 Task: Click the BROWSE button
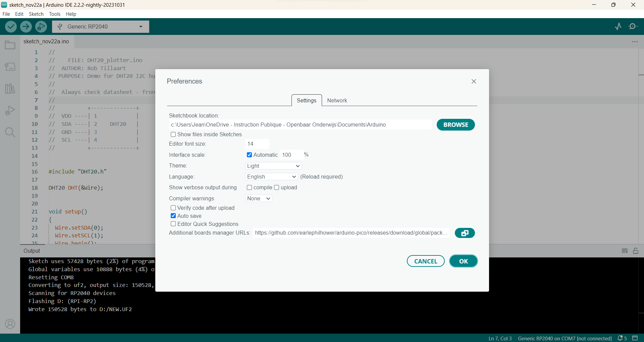pyautogui.click(x=455, y=125)
